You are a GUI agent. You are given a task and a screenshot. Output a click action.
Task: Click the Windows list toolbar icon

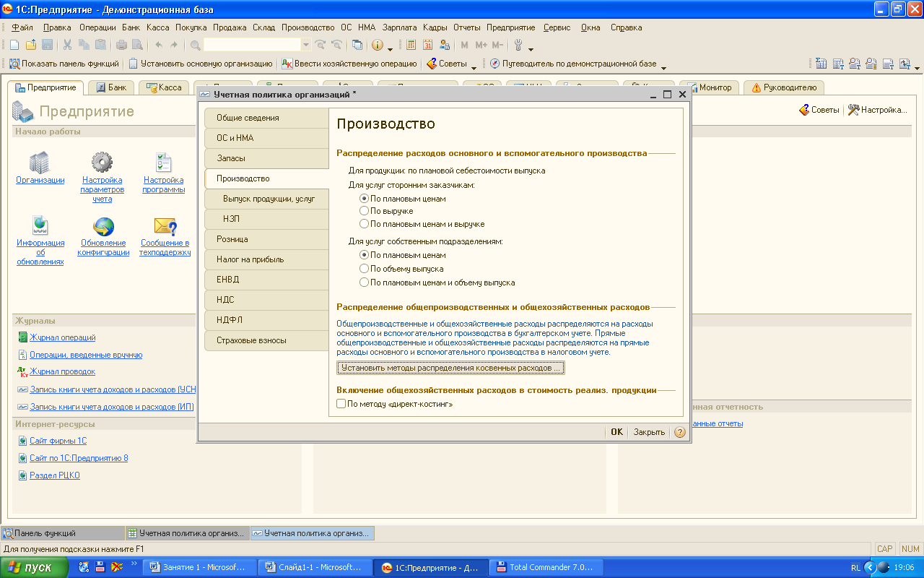357,45
